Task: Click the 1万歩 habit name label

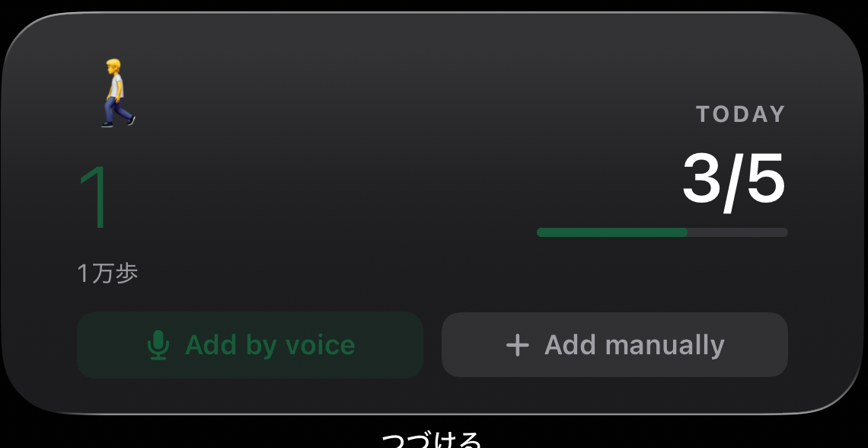Action: [x=107, y=274]
